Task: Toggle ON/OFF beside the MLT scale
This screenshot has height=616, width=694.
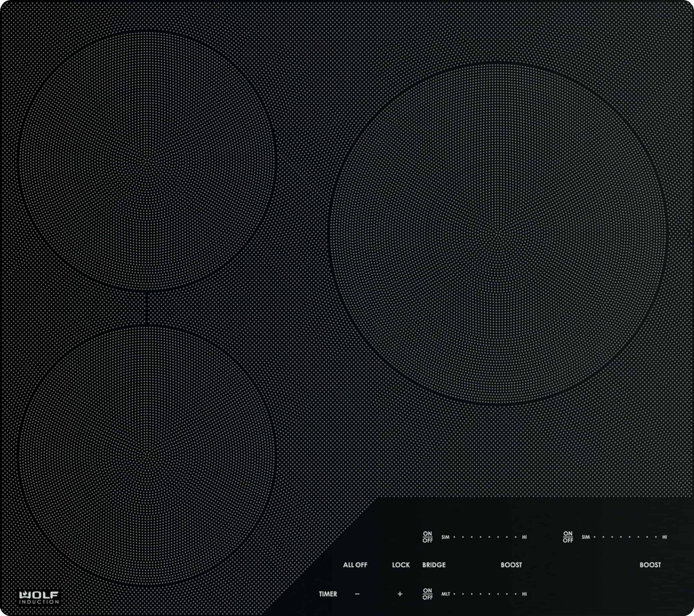Action: (427, 594)
